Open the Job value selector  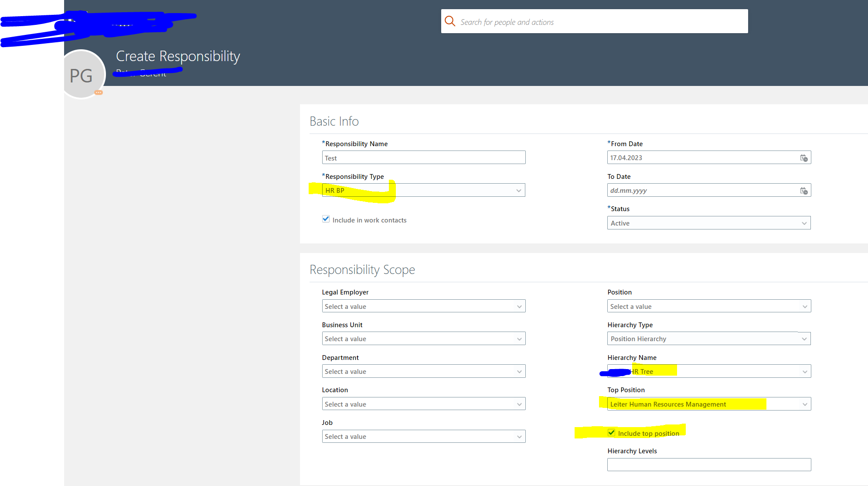pos(519,436)
